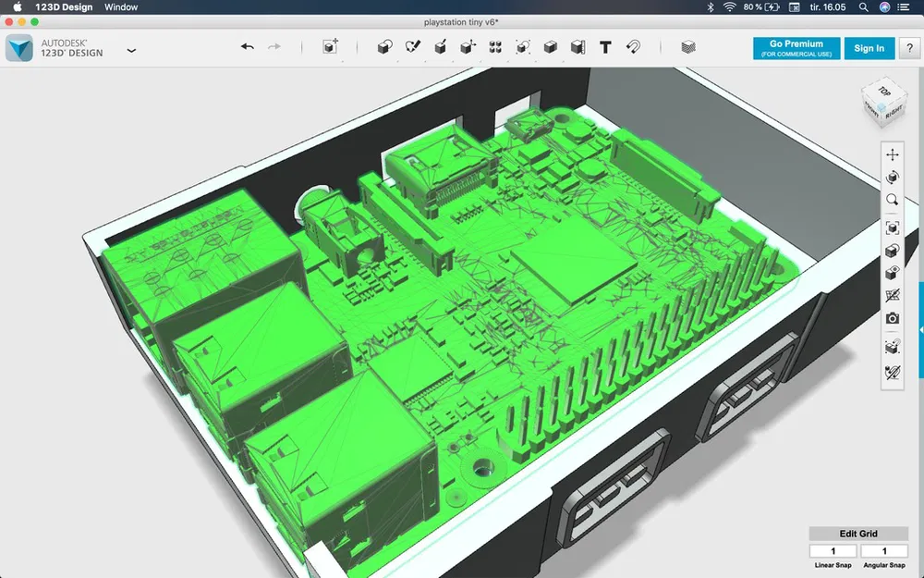Open the dropdown next to the 123D Design logo

(132, 53)
